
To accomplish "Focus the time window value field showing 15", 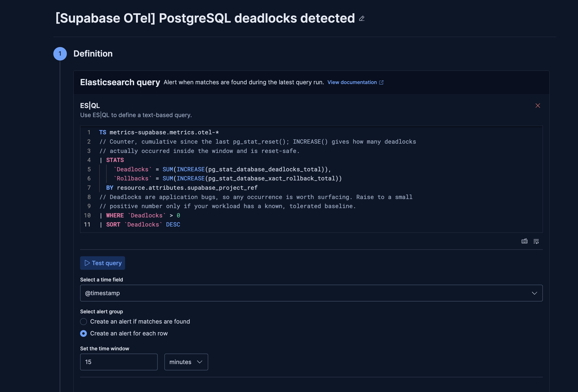I will point(119,362).
